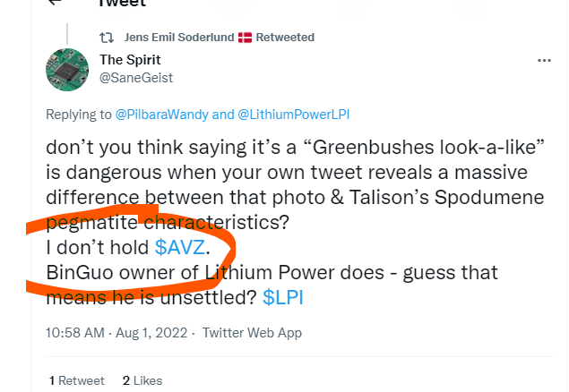
Task: Open the $AVZ cashtag
Action: click(183, 247)
